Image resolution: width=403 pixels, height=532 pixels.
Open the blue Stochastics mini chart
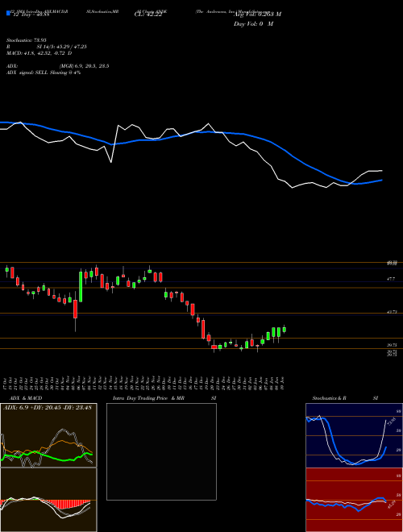coord(354,435)
